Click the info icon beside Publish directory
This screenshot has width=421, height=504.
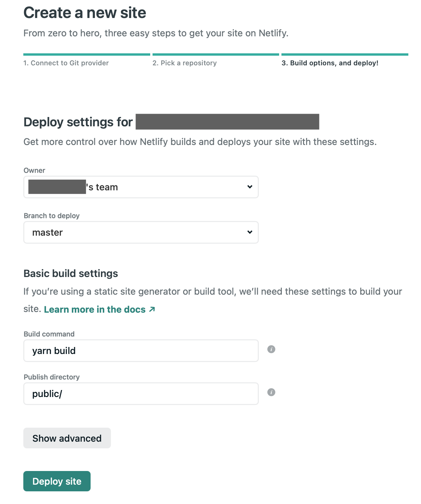pyautogui.click(x=271, y=392)
